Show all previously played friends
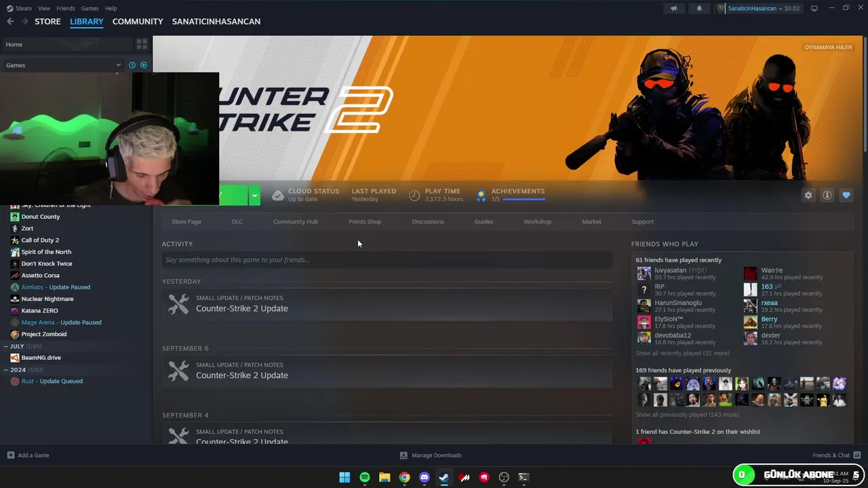The height and width of the screenshot is (488, 868). click(687, 414)
